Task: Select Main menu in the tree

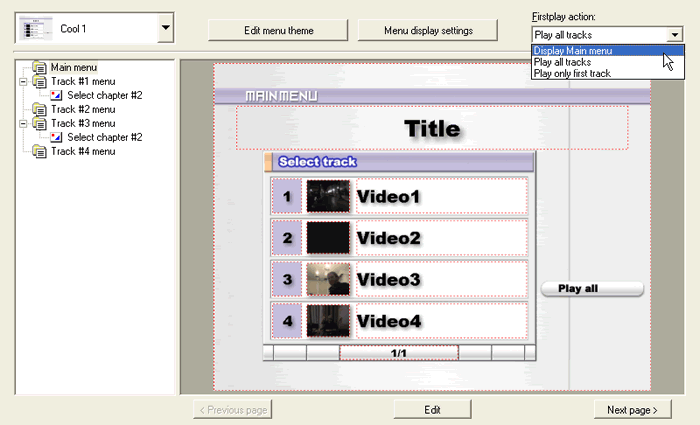Action: (74, 67)
